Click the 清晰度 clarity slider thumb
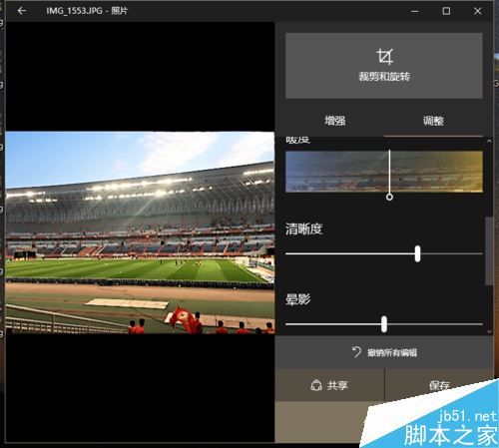This screenshot has height=448, width=499. 417,253
